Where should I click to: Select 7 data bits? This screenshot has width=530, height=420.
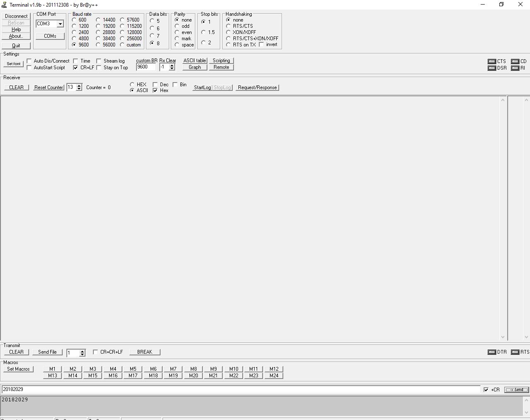click(x=152, y=36)
